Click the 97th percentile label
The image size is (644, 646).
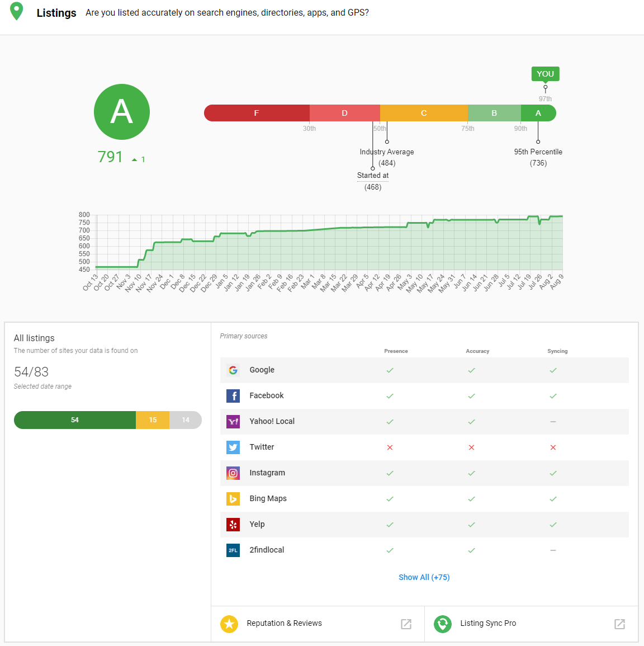(x=545, y=99)
